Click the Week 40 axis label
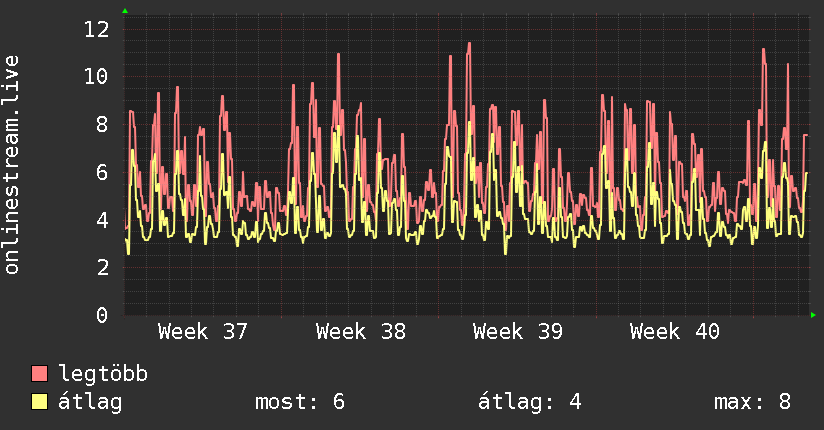 click(x=675, y=332)
